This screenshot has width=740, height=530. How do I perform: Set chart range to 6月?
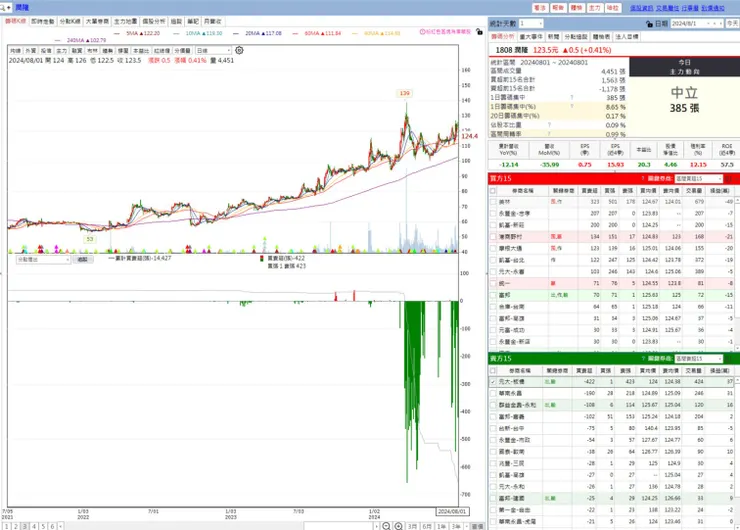tap(427, 526)
